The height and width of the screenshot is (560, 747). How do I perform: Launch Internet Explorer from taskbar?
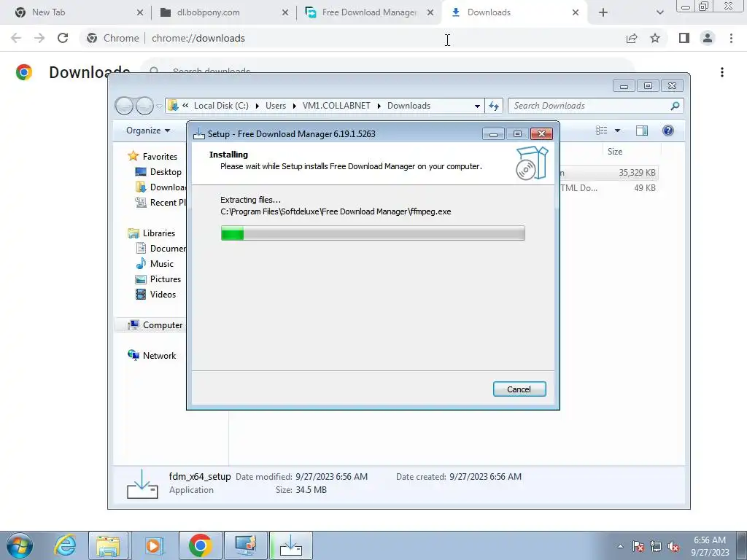(64, 545)
